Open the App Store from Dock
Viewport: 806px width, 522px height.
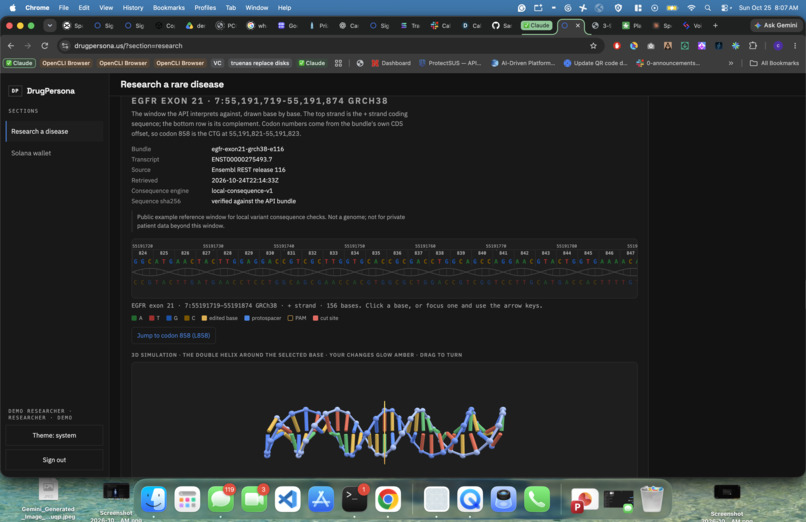click(321, 499)
